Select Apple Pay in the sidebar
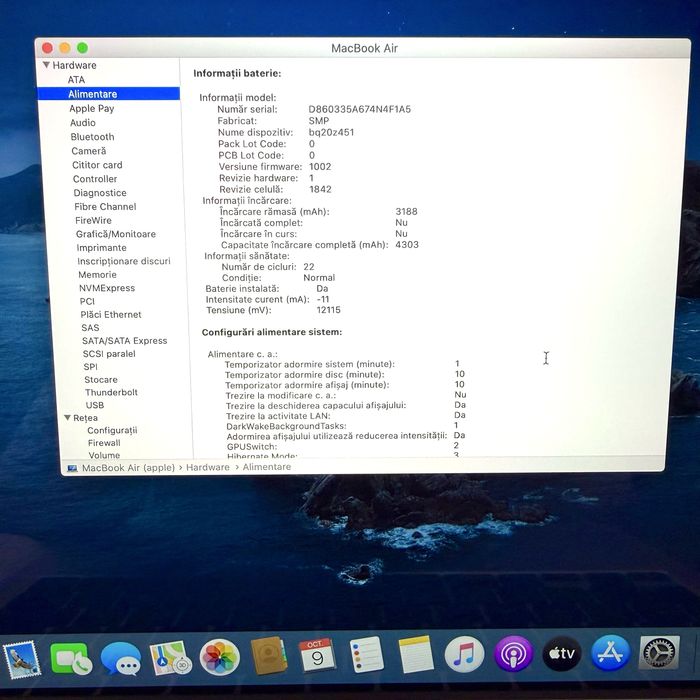The width and height of the screenshot is (700, 700). point(92,108)
